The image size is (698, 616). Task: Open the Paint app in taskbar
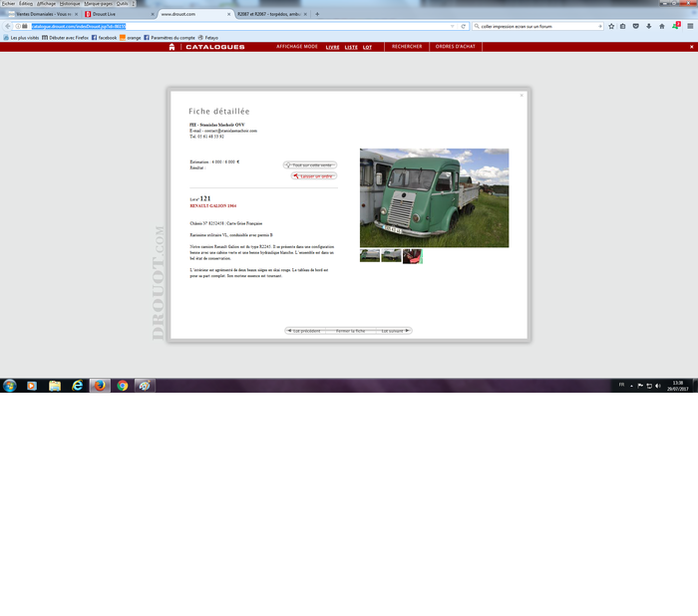point(145,386)
